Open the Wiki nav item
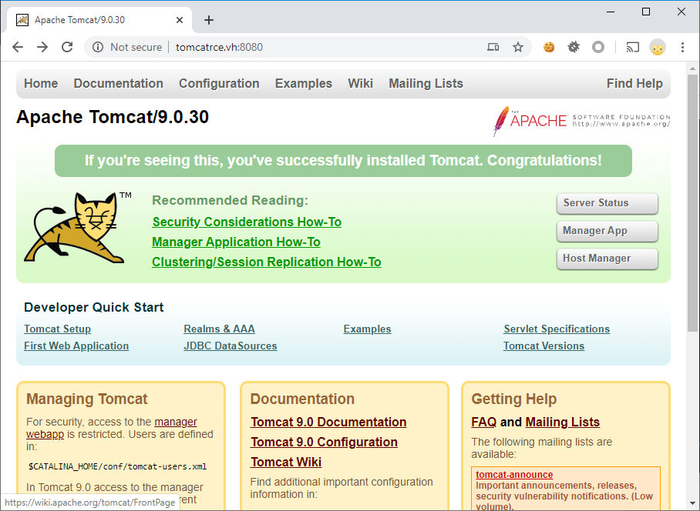This screenshot has width=700, height=511. tap(360, 83)
